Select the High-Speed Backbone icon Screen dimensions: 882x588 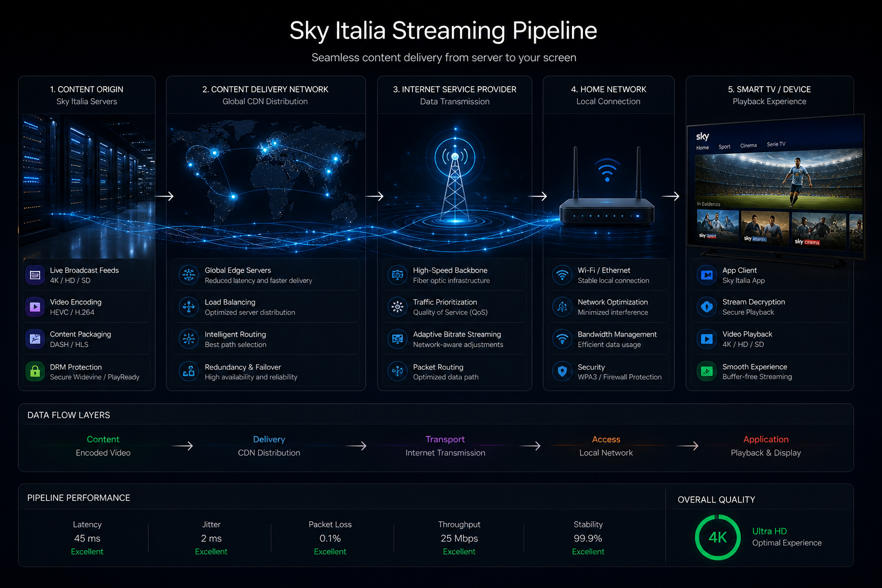click(x=397, y=275)
